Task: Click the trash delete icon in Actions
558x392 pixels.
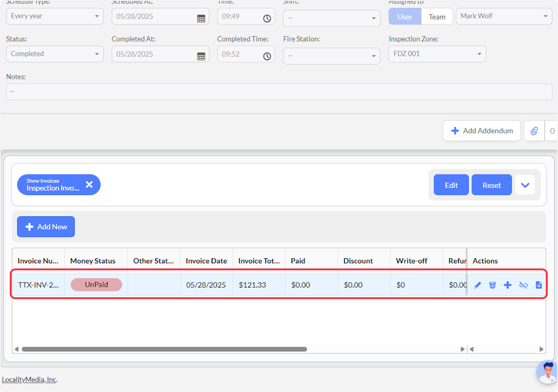Action: (x=492, y=285)
